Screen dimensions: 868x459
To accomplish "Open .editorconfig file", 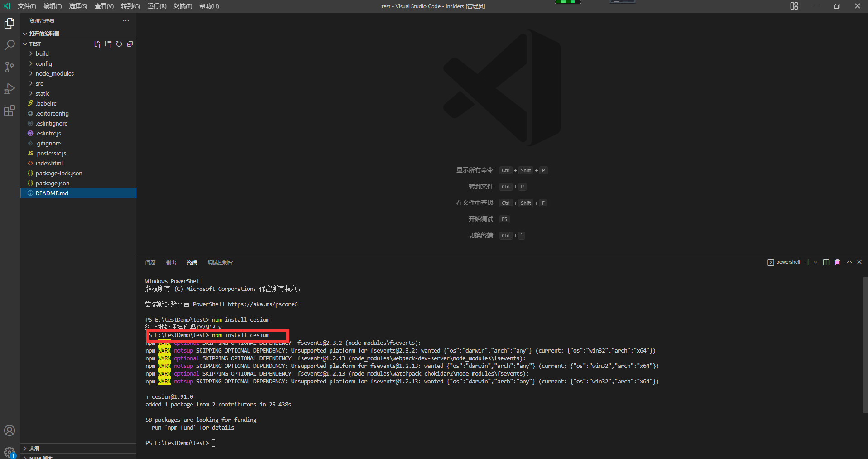I will [78, 113].
